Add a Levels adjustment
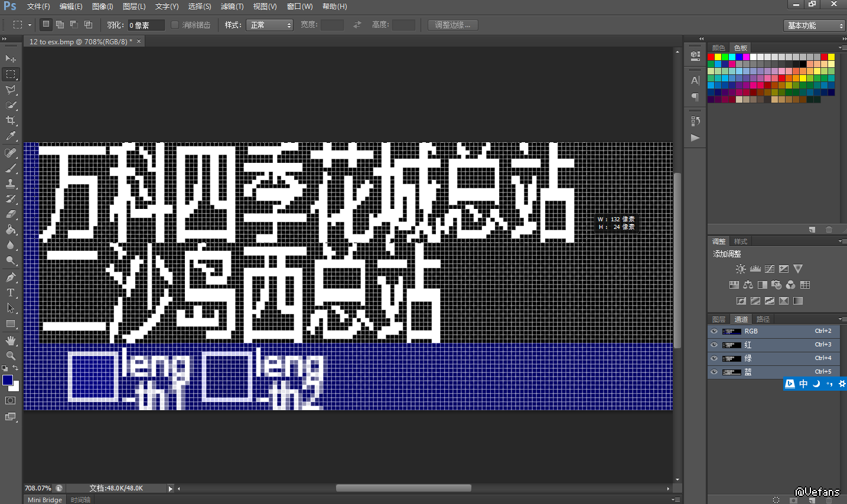This screenshot has width=847, height=504. pyautogui.click(x=755, y=269)
